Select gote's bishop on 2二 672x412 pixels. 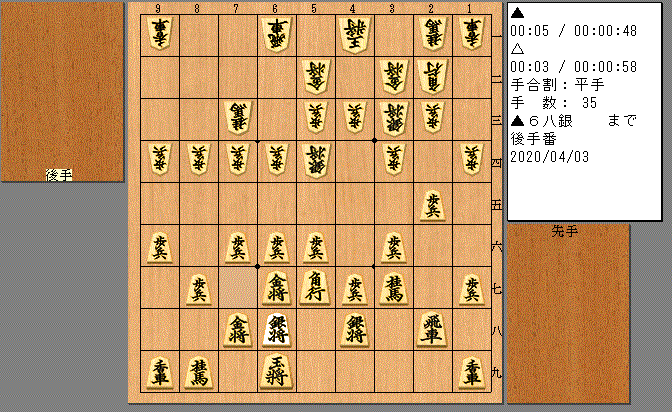[432, 76]
